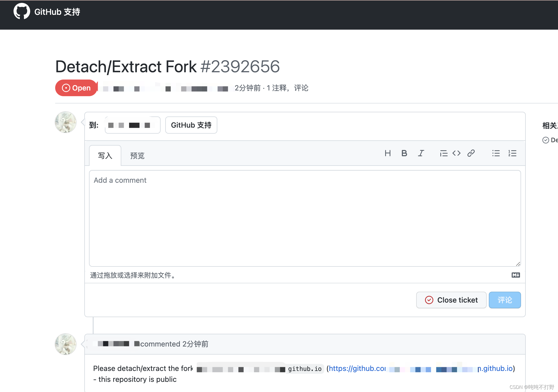Insert a heading with the H icon
558x392 pixels.
click(388, 153)
